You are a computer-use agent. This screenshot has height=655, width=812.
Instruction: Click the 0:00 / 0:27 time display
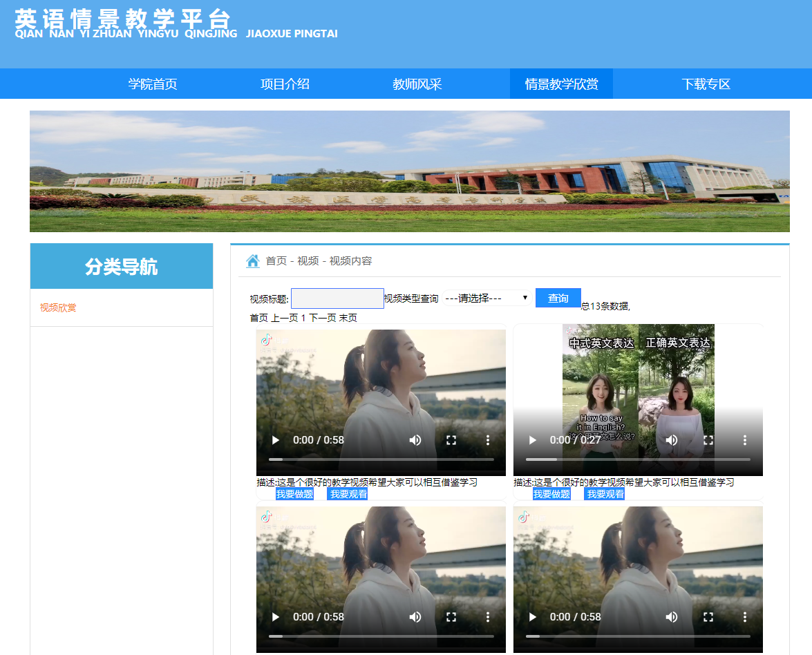point(575,440)
